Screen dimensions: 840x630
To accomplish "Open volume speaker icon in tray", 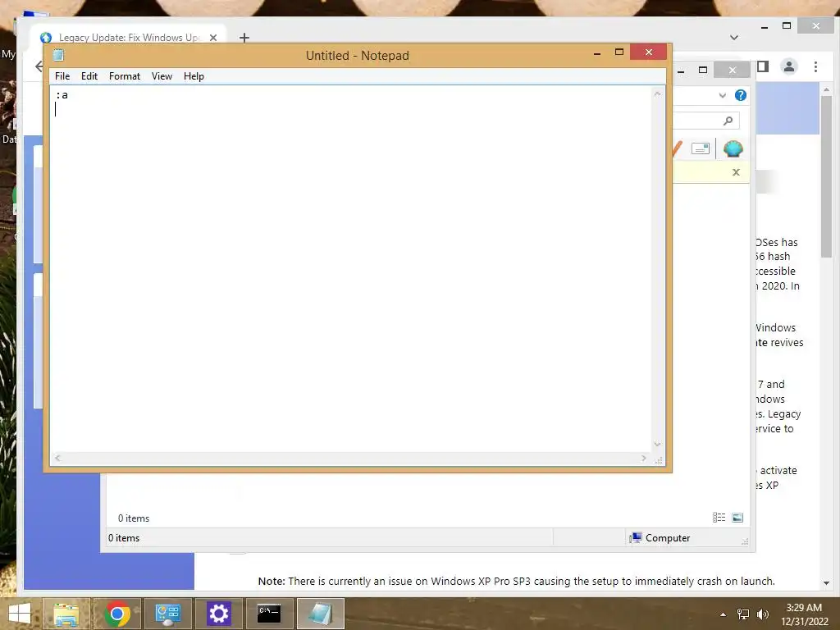I will coord(762,614).
